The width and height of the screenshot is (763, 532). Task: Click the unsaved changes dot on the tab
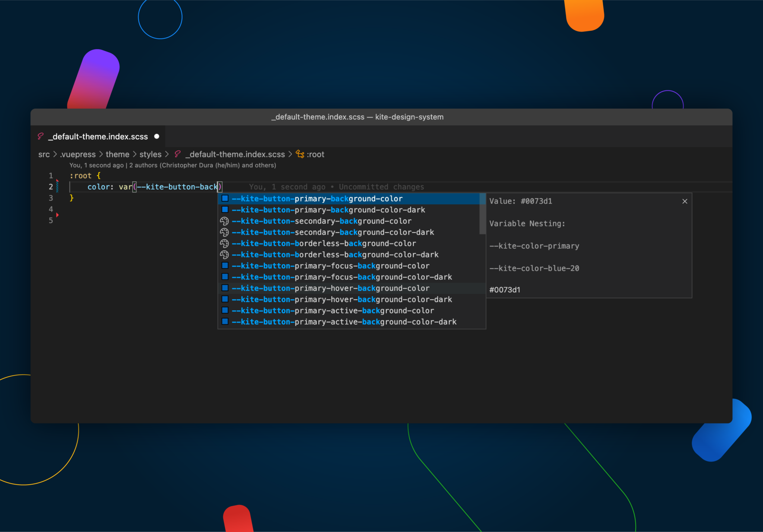[157, 136]
